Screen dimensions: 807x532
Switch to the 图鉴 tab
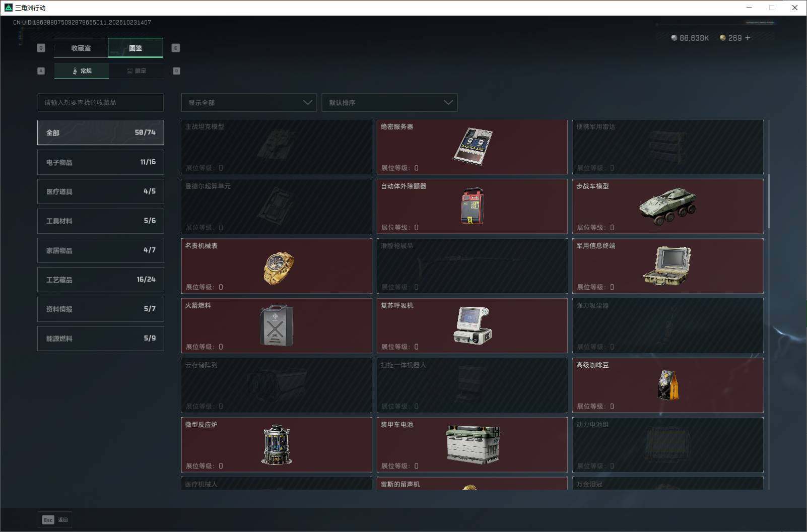click(136, 48)
